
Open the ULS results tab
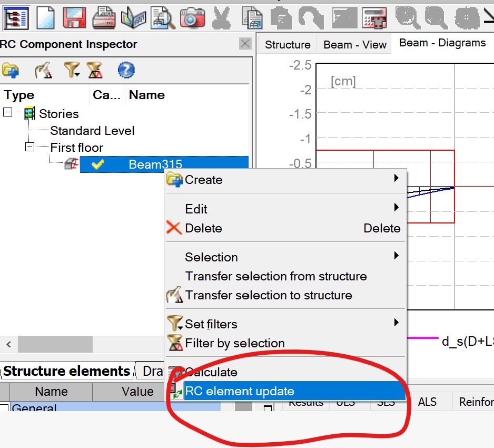347,402
